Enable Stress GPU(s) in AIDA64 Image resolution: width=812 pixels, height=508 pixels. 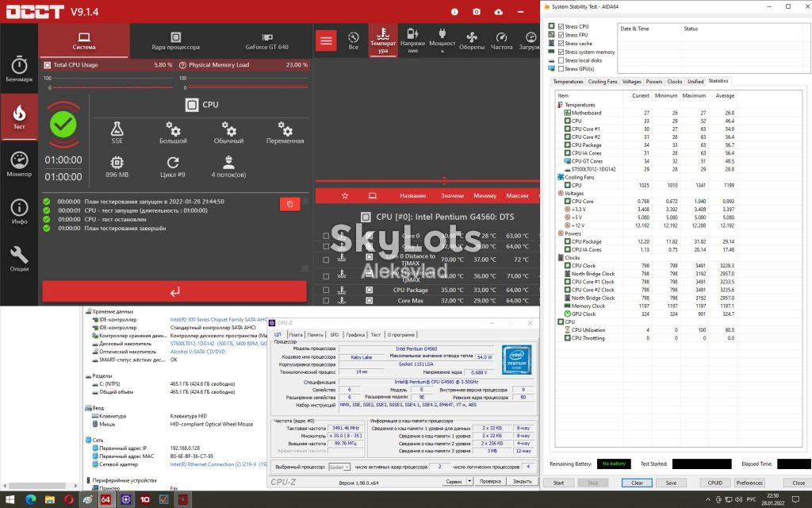pos(561,68)
